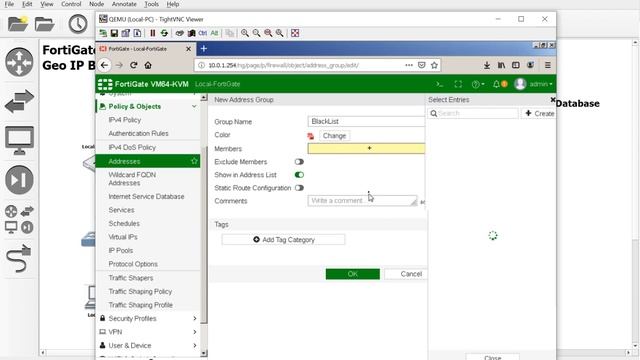Edit the Group Name field
640x360 pixels.
[x=366, y=121]
